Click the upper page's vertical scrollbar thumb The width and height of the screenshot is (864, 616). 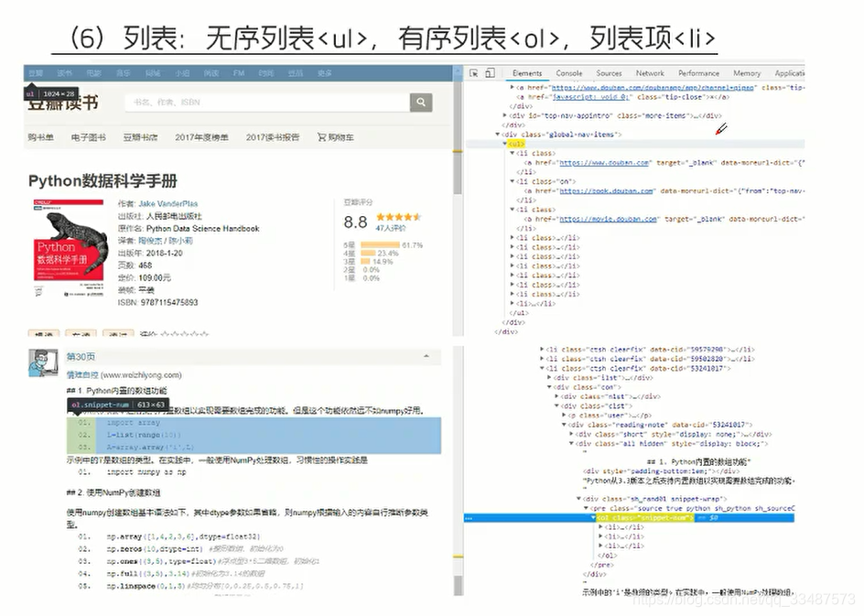(x=458, y=172)
